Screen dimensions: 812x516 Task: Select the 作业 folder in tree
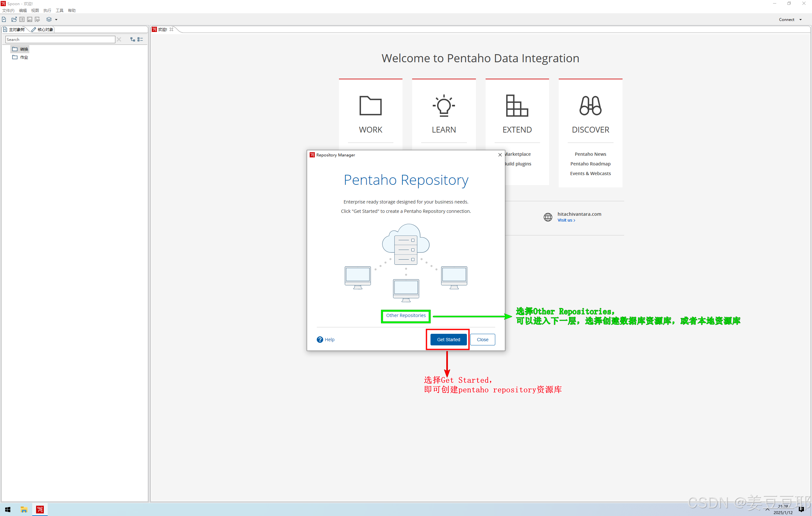click(x=24, y=57)
